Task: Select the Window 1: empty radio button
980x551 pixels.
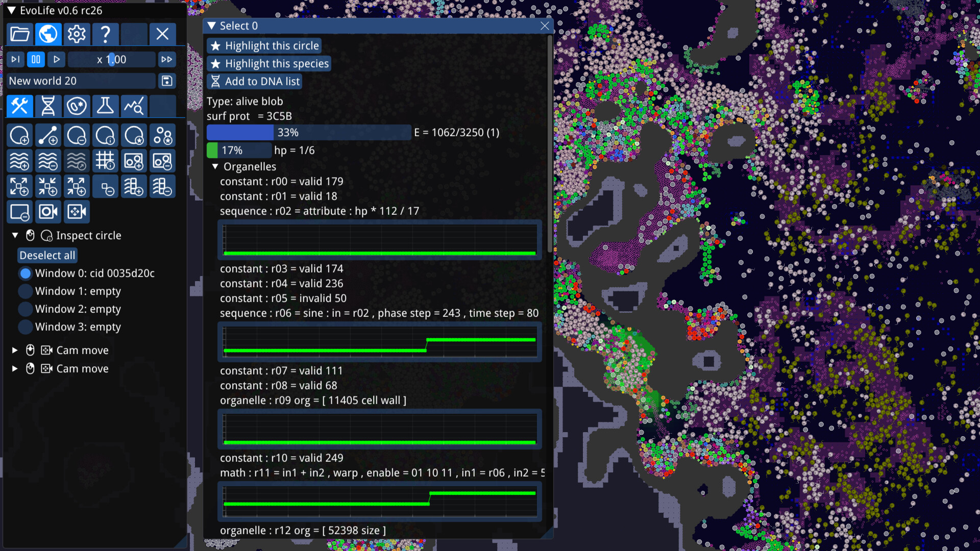Action: 24,291
